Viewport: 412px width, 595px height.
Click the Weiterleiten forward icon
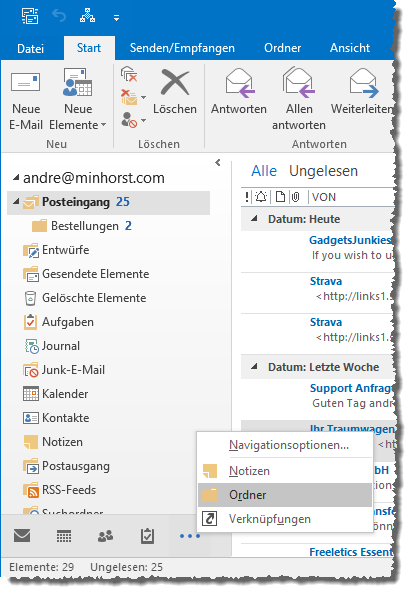pyautogui.click(x=364, y=82)
